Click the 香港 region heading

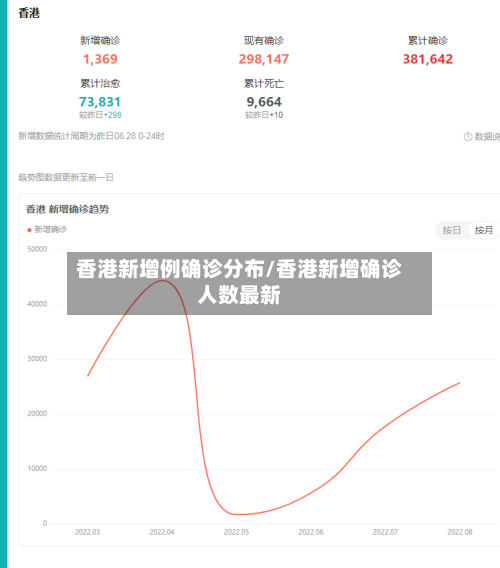(29, 13)
